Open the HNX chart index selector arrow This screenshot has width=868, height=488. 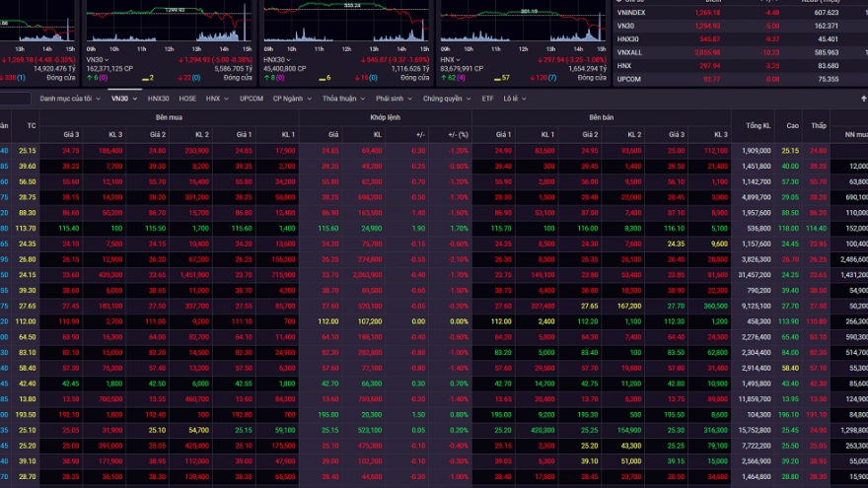pos(459,59)
